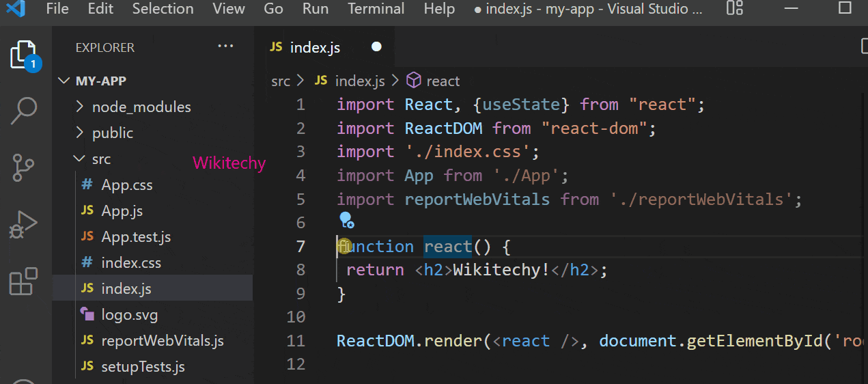Image resolution: width=868 pixels, height=384 pixels.
Task: Click line number 11 in gutter
Action: point(296,340)
